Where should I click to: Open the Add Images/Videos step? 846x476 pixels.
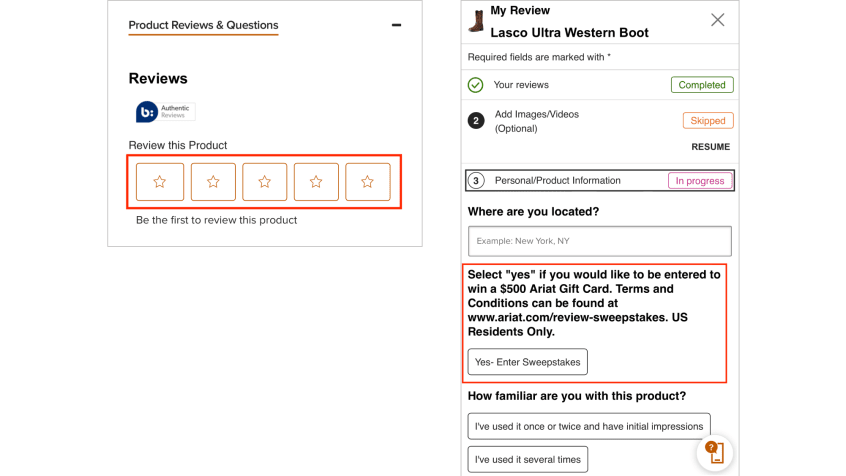click(537, 121)
